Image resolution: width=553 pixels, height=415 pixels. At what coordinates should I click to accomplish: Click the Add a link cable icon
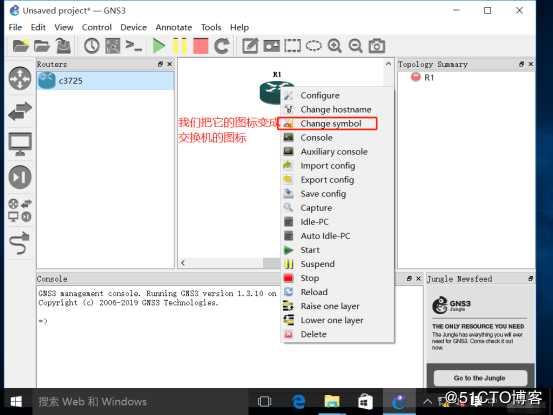point(20,243)
